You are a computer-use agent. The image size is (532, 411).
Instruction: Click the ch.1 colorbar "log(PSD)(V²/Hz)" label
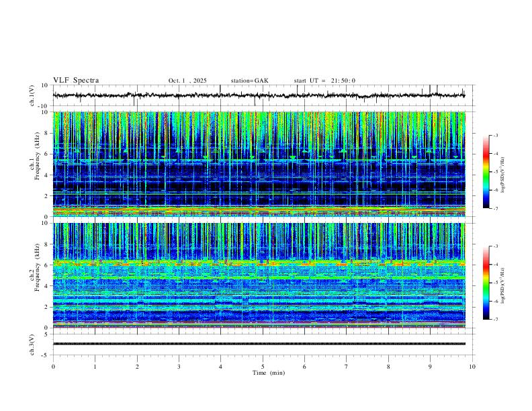(x=503, y=175)
